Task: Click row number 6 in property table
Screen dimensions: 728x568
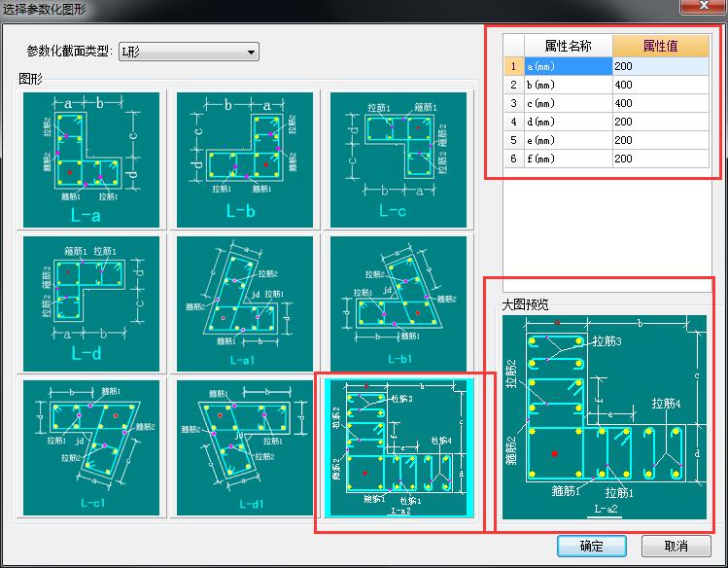Action: tap(514, 159)
